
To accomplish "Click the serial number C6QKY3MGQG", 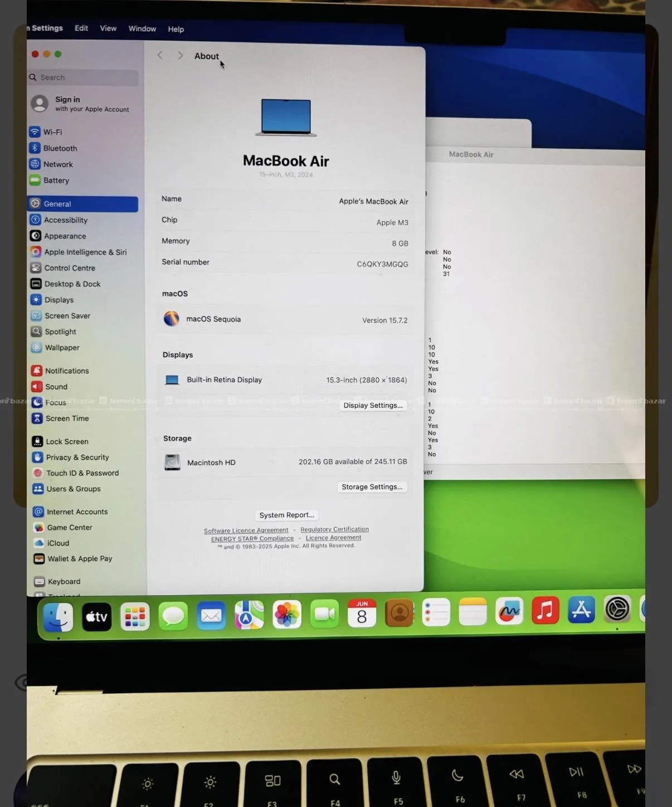I will (382, 264).
